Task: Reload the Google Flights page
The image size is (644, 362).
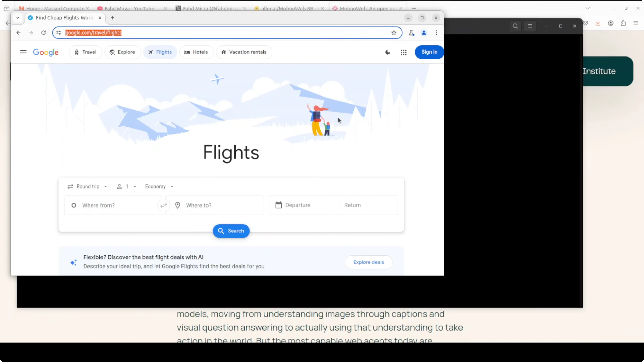Action: click(44, 33)
